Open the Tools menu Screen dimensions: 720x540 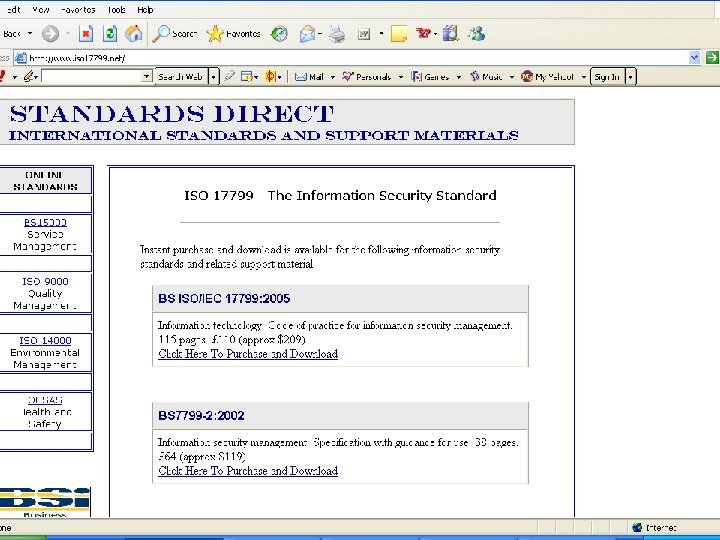click(x=116, y=10)
